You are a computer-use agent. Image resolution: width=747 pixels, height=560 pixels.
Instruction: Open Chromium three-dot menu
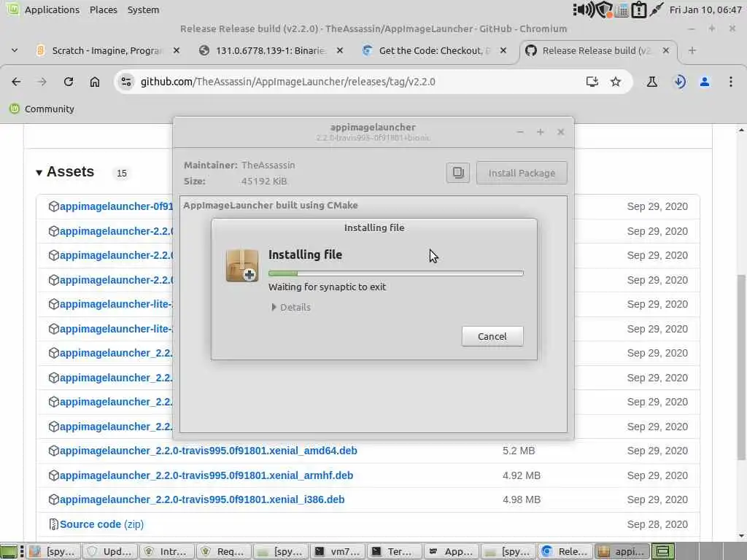(730, 82)
